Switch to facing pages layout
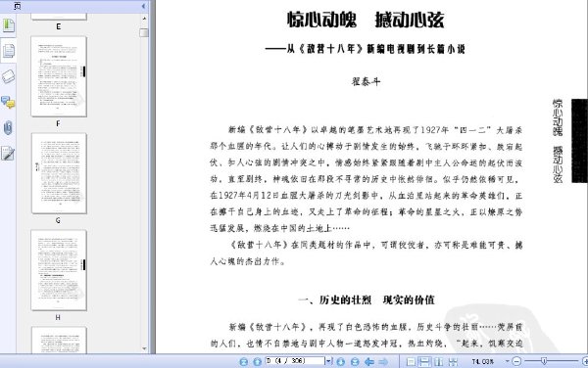Screen dimensions: 588x368 click(x=438, y=361)
